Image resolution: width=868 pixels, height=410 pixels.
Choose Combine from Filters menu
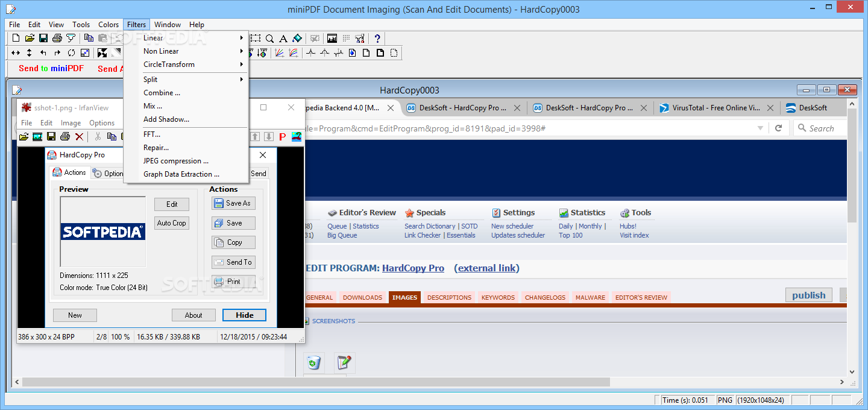pyautogui.click(x=186, y=93)
